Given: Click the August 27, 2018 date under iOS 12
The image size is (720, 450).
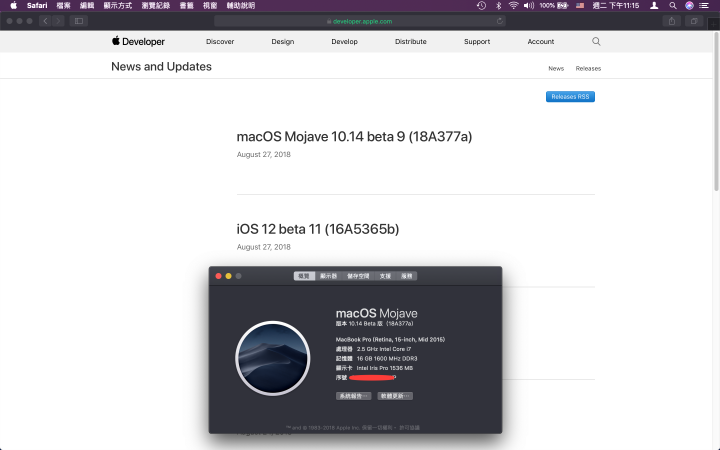Looking at the screenshot, I should tap(264, 247).
